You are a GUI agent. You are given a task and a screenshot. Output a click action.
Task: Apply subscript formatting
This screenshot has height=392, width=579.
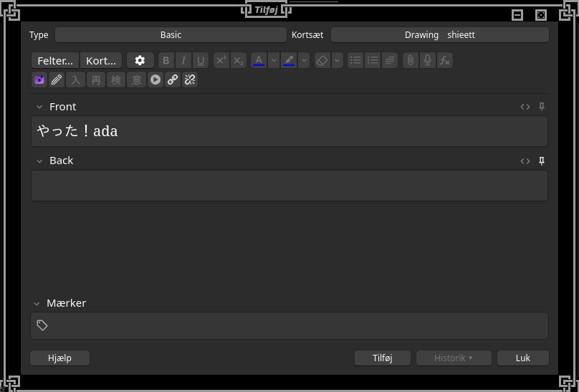[239, 60]
